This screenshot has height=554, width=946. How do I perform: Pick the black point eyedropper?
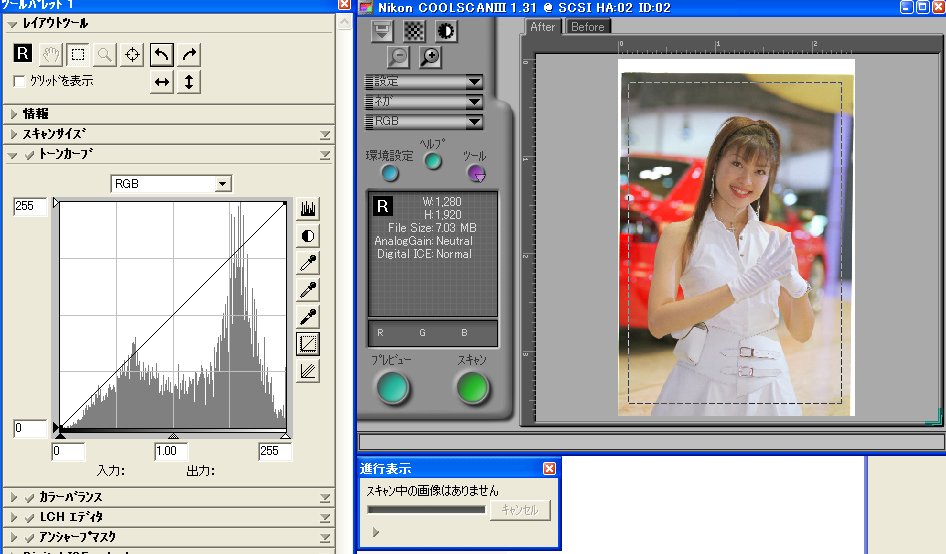pos(308,316)
